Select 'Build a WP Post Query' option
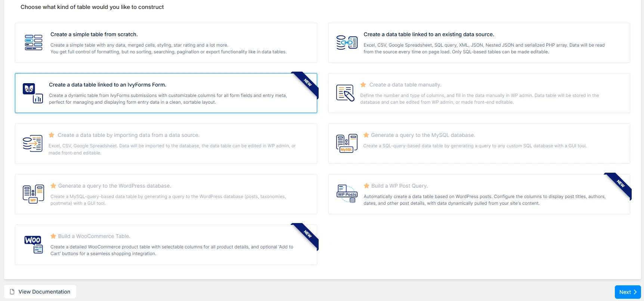Screen dimensions: 644x301 (x=399, y=186)
